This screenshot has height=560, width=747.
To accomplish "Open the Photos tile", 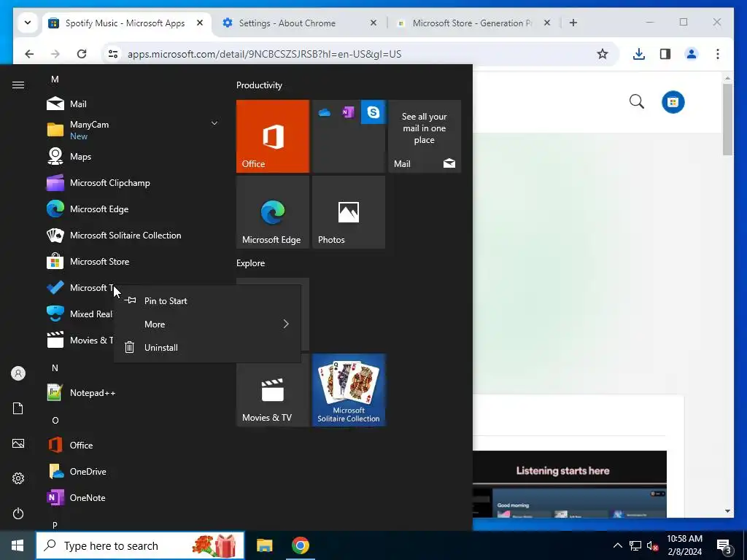I will pyautogui.click(x=348, y=212).
